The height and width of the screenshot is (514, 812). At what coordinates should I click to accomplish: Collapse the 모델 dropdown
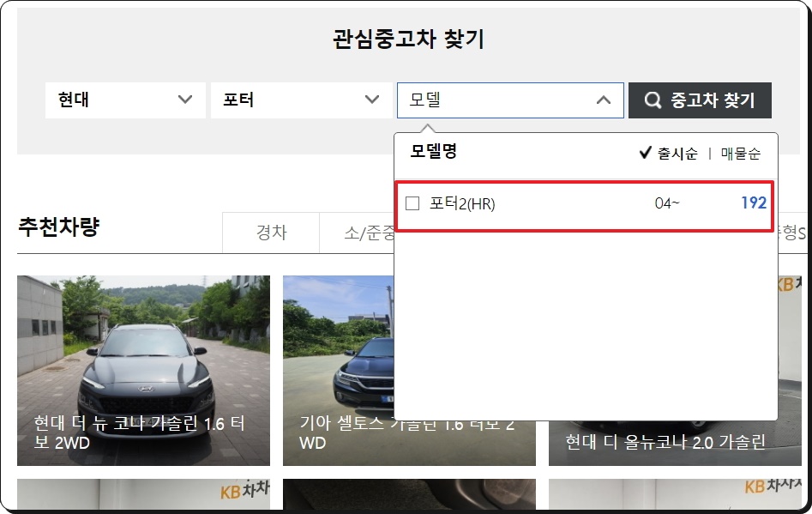[x=510, y=100]
